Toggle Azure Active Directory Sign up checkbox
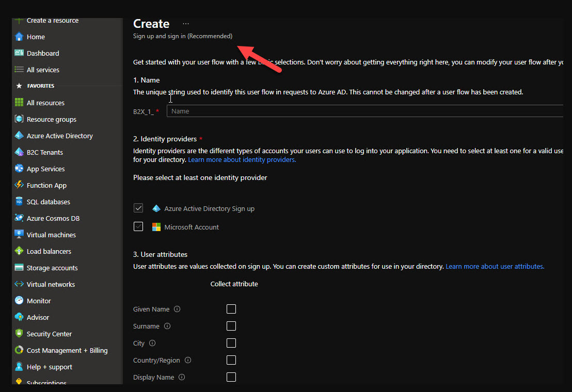Image resolution: width=572 pixels, height=392 pixels. (138, 208)
